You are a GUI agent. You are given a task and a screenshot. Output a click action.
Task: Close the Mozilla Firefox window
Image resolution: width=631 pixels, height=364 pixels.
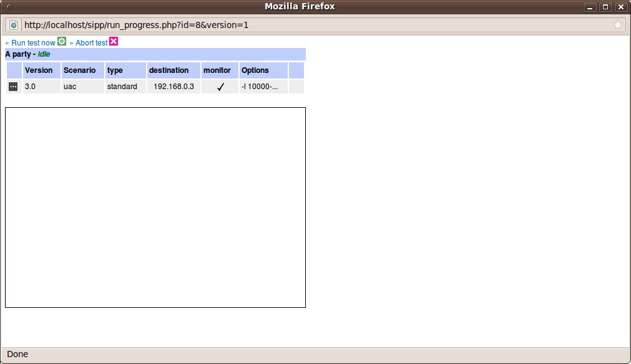coord(621,7)
